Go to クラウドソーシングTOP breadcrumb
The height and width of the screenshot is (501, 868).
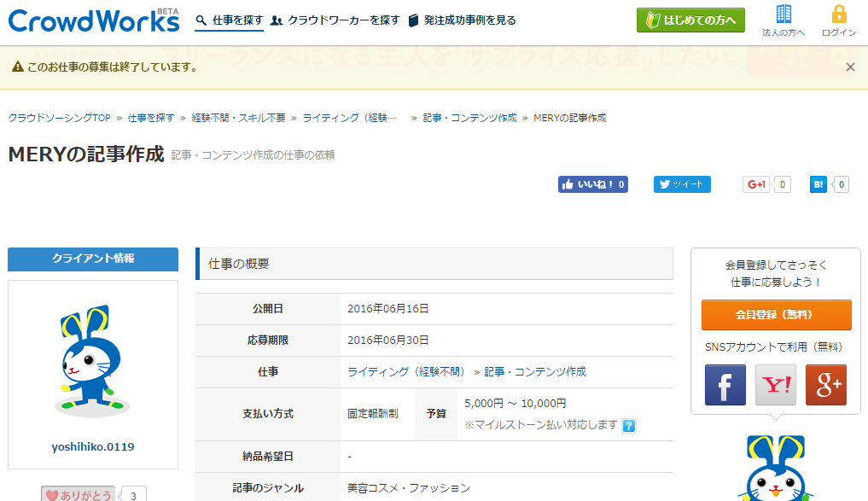[59, 118]
